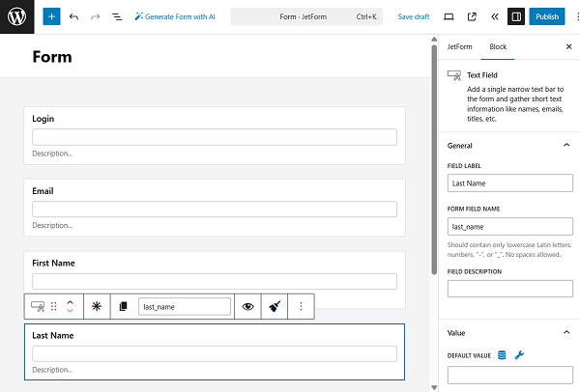The width and height of the screenshot is (580, 392).
Task: Click the database icon beside Default Value
Action: coord(502,355)
